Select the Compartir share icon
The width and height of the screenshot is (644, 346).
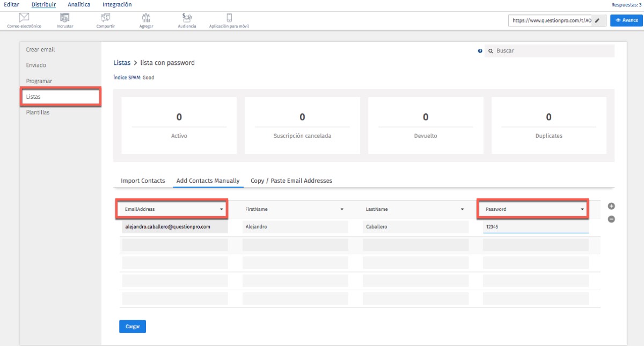[x=105, y=18]
